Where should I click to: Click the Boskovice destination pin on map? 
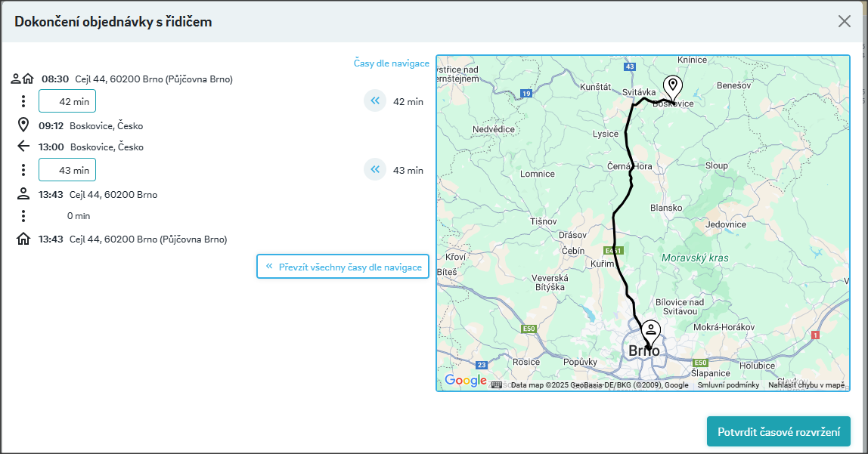coord(671,86)
